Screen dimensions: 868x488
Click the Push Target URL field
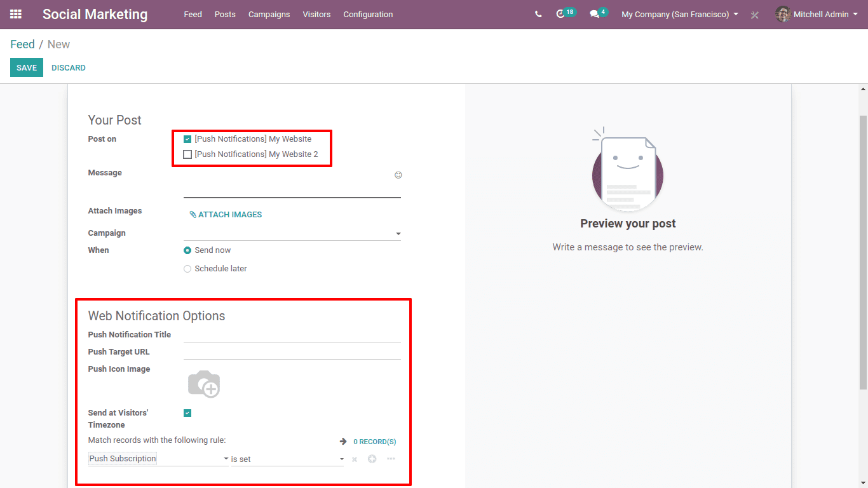click(x=292, y=352)
